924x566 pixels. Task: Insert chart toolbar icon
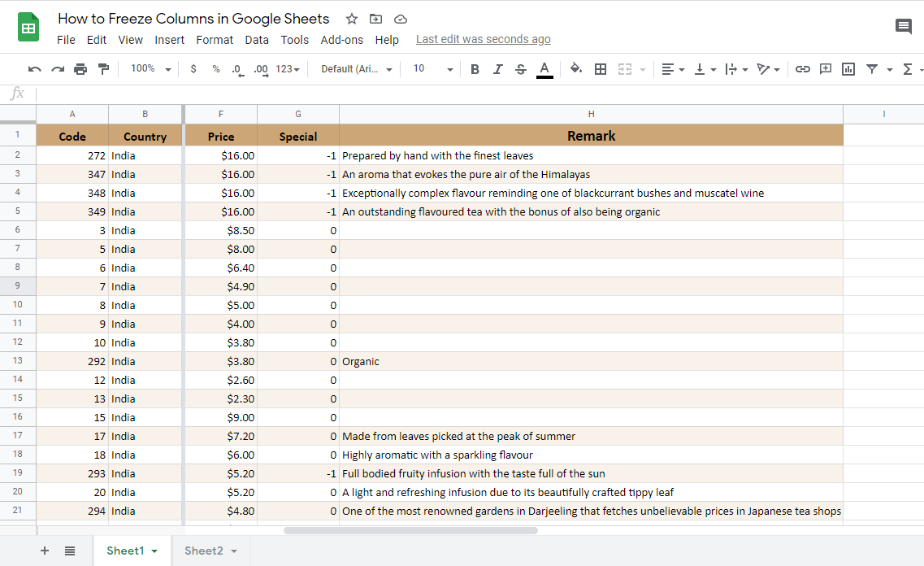[848, 69]
